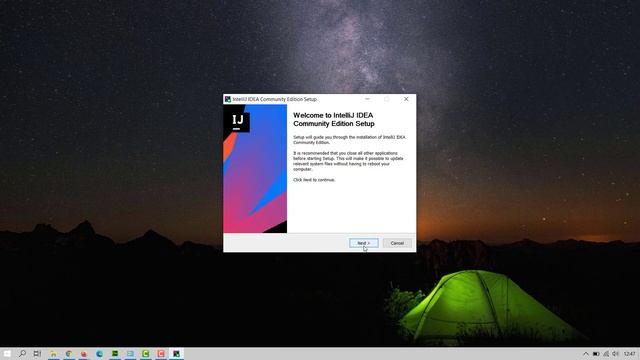Select the IntelliJ installer taskbar icon
Image resolution: width=640 pixels, height=360 pixels.
(176, 354)
